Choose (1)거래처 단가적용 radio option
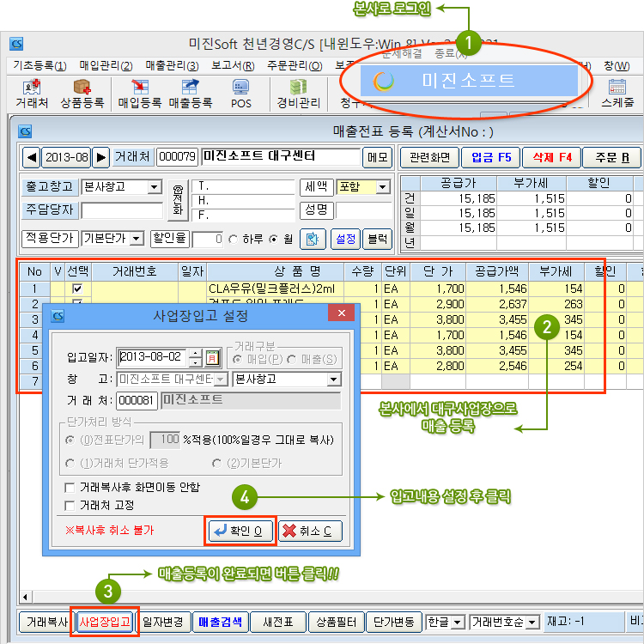 [70, 464]
